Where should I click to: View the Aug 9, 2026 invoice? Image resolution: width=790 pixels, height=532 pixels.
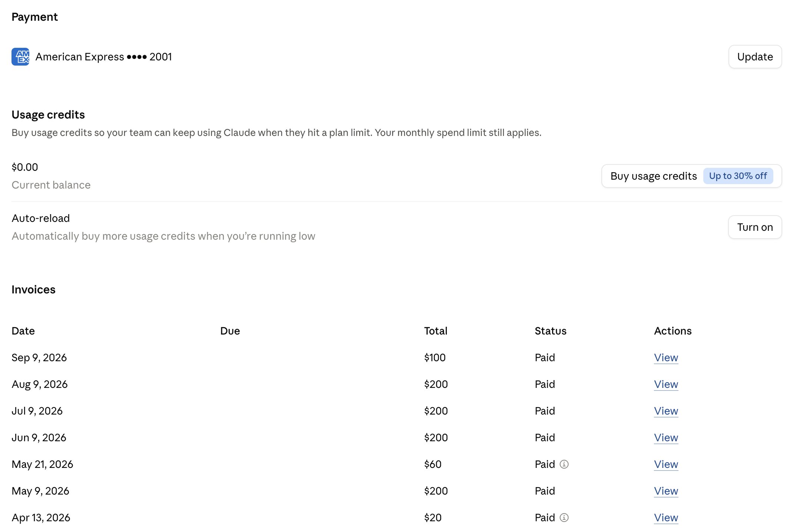[666, 384]
